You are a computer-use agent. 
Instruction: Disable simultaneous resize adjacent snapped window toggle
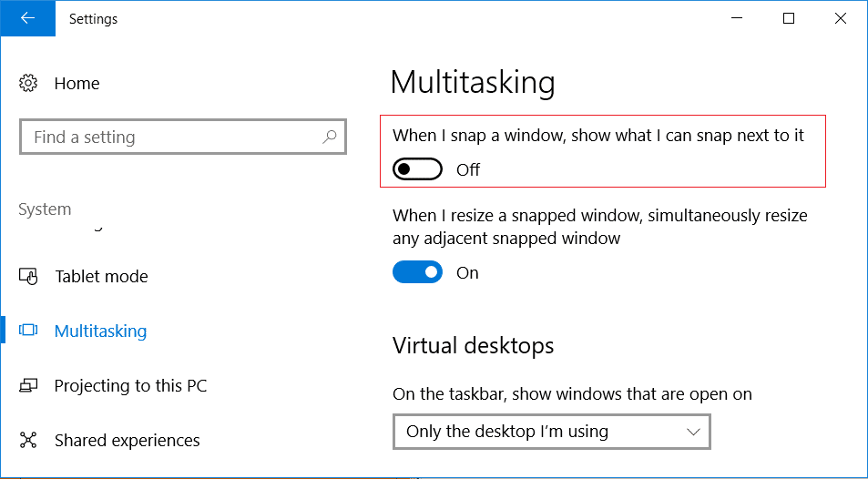tap(417, 272)
